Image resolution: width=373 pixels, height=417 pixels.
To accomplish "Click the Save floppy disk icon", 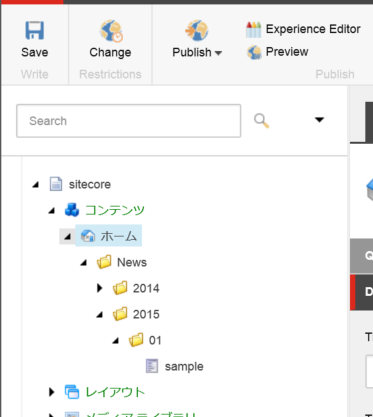I will (34, 30).
